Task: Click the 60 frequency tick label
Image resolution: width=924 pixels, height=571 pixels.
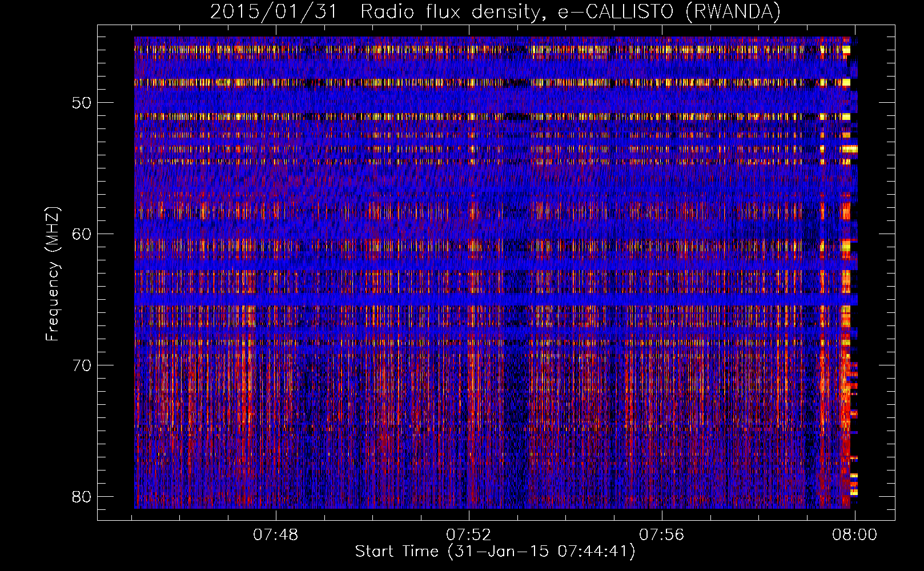Action: coord(82,234)
